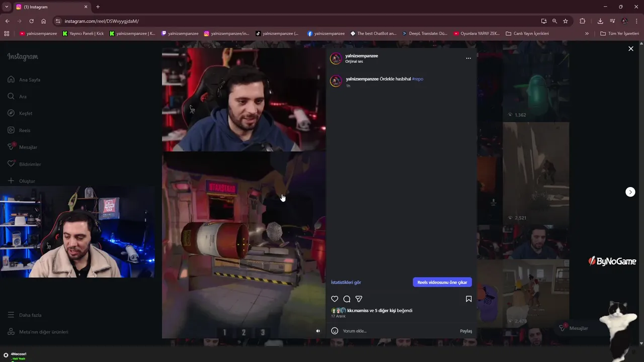
Task: Click the Yorum ekle comment field
Action: point(399,331)
